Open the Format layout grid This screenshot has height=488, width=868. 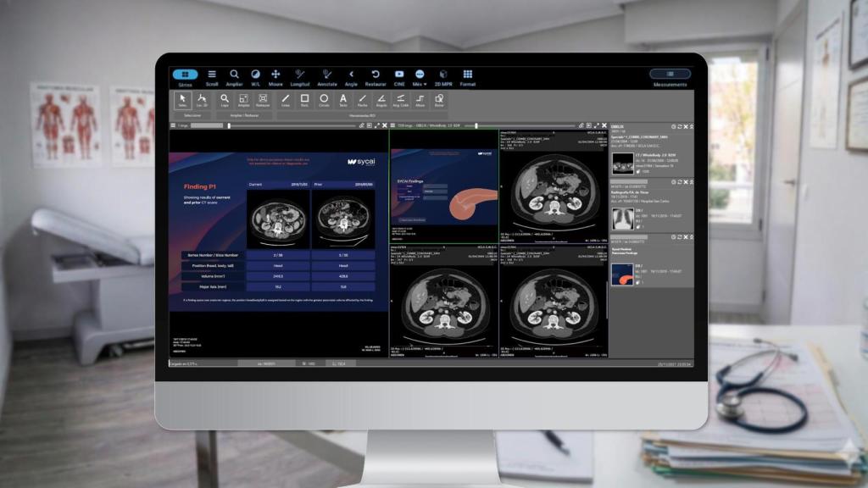click(x=468, y=77)
